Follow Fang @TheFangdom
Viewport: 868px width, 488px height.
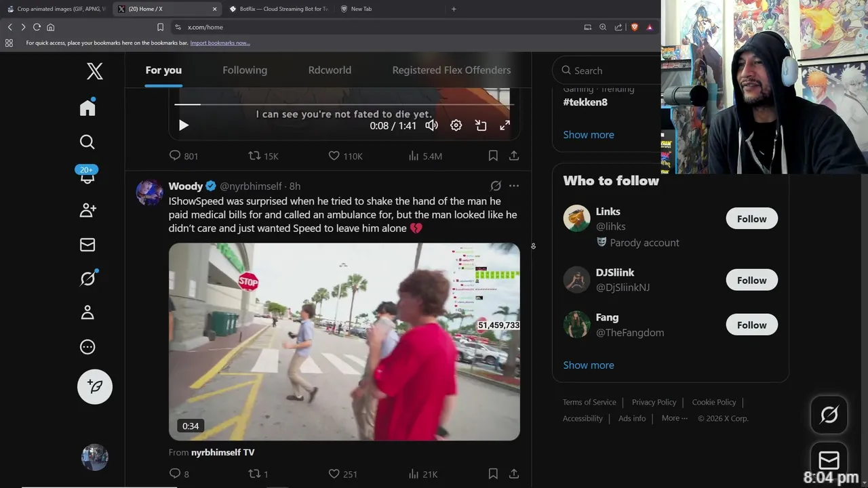751,325
